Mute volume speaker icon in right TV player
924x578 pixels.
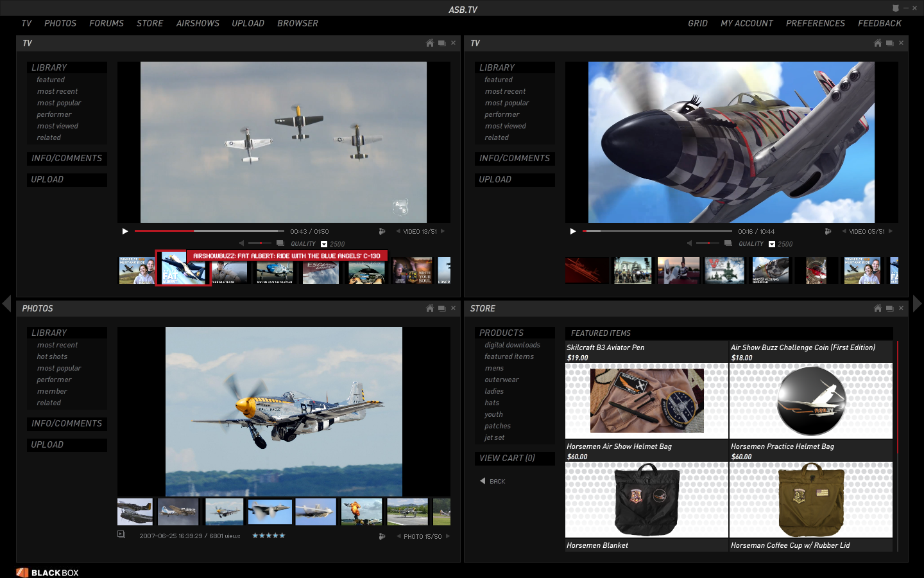(689, 243)
